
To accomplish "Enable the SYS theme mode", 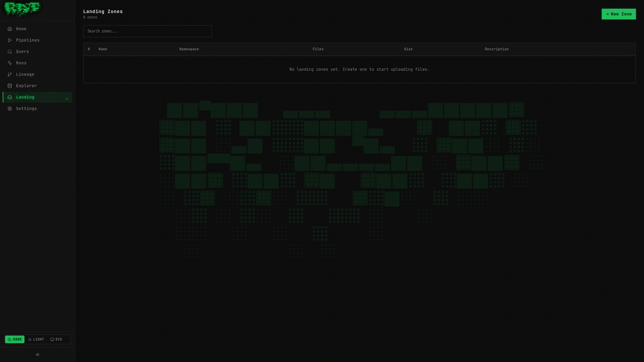I will [x=56, y=339].
